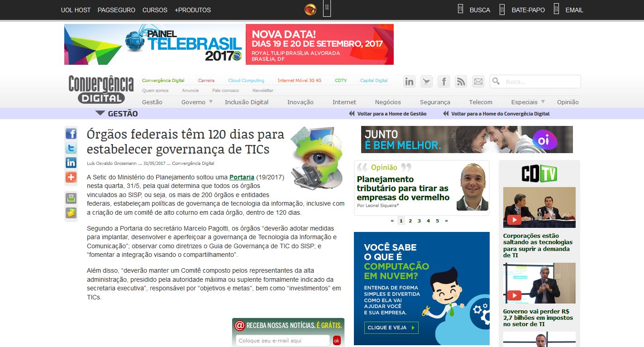
Task: Expand the Especiais menu arrow
Action: pyautogui.click(x=543, y=101)
